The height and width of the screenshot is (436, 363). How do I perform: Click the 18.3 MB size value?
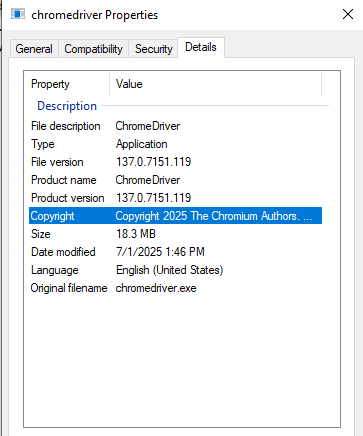[136, 234]
